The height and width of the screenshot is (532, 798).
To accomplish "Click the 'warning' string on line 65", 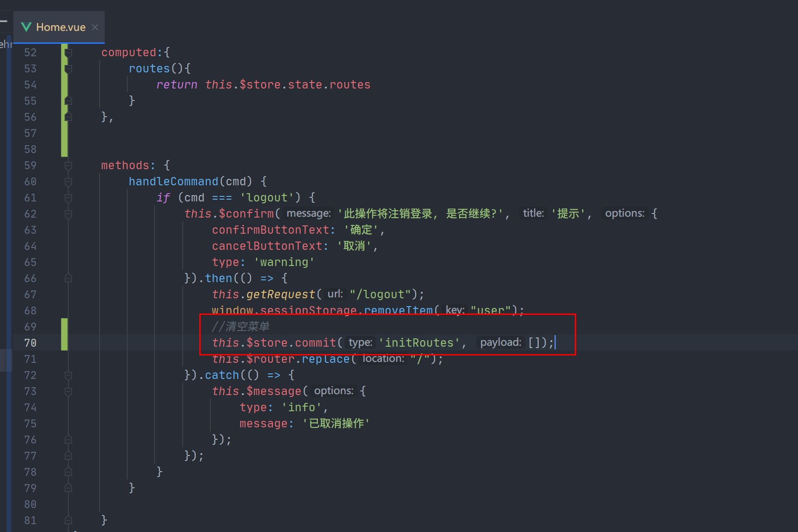I will 284,262.
